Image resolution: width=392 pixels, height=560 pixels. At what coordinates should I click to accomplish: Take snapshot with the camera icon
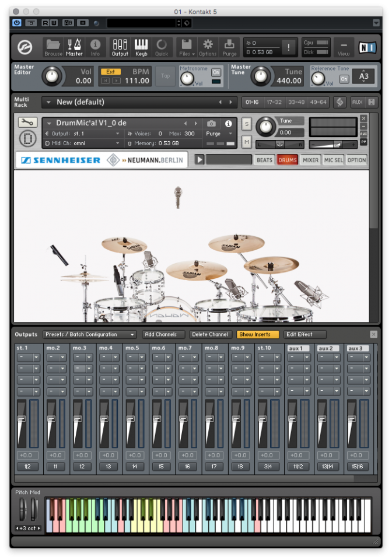tap(211, 124)
